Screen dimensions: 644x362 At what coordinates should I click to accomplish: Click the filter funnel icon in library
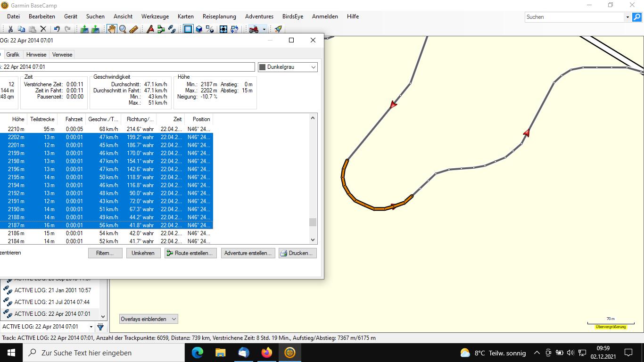point(100,327)
